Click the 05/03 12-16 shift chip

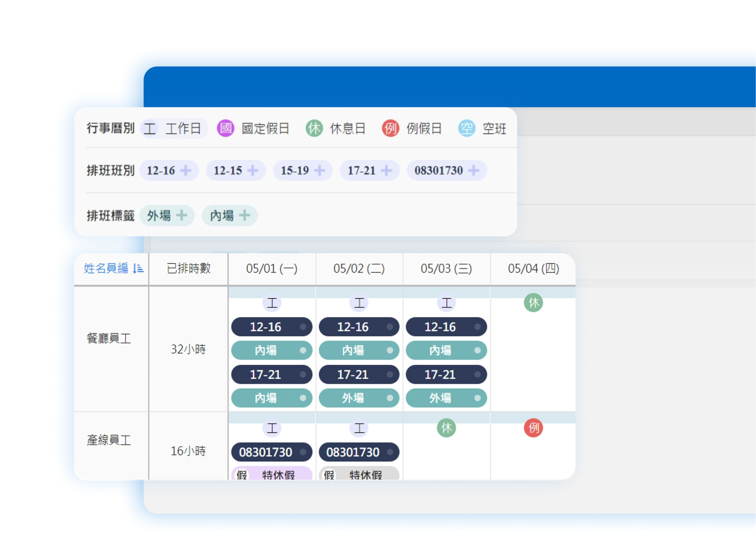pyautogui.click(x=446, y=327)
